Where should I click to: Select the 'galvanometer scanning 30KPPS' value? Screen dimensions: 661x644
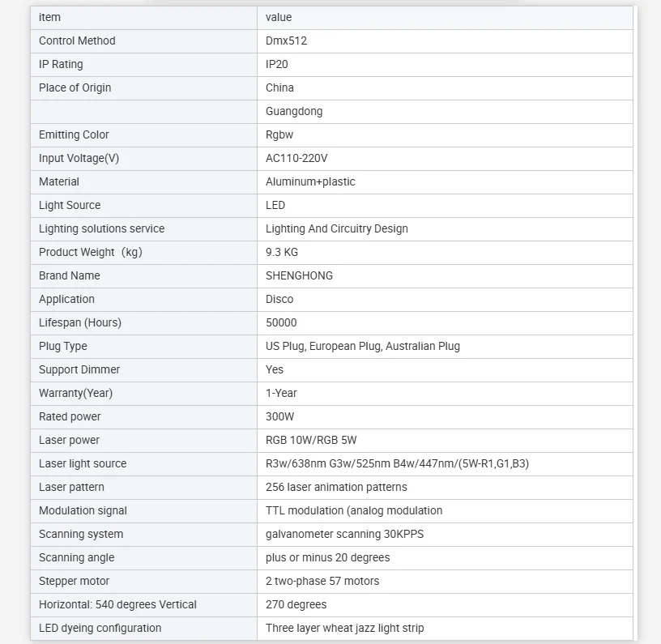click(344, 534)
